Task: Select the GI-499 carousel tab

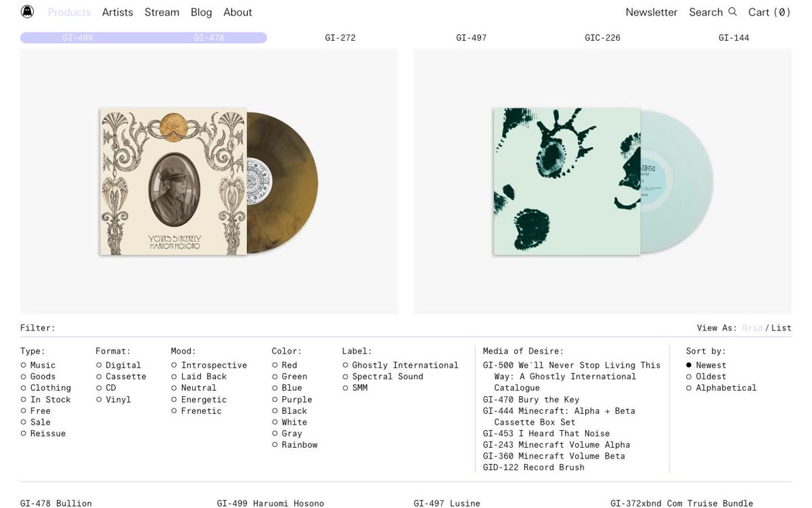Action: click(x=78, y=38)
